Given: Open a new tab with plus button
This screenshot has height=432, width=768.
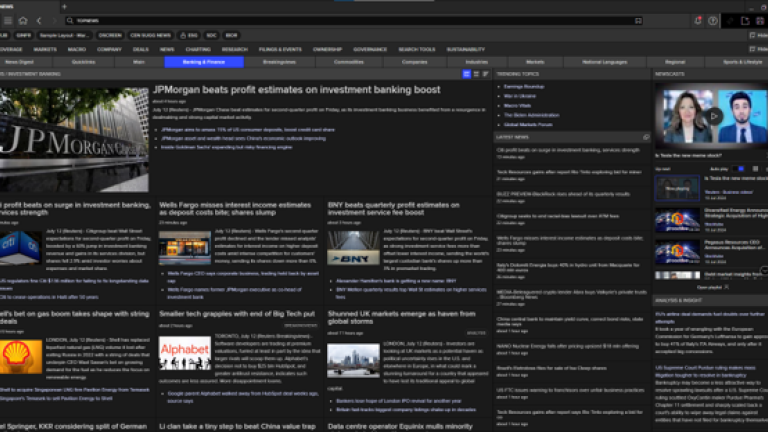Looking at the screenshot, I should coord(64,6).
